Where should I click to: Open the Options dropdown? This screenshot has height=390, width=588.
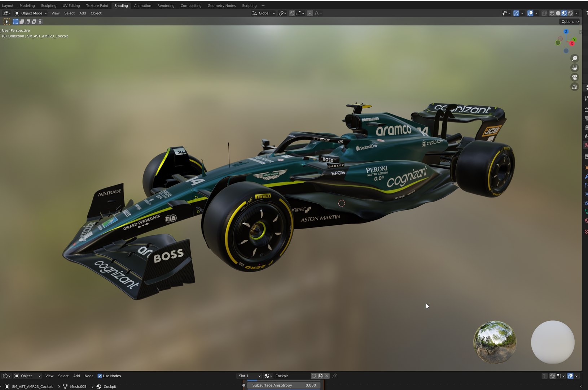click(x=570, y=22)
